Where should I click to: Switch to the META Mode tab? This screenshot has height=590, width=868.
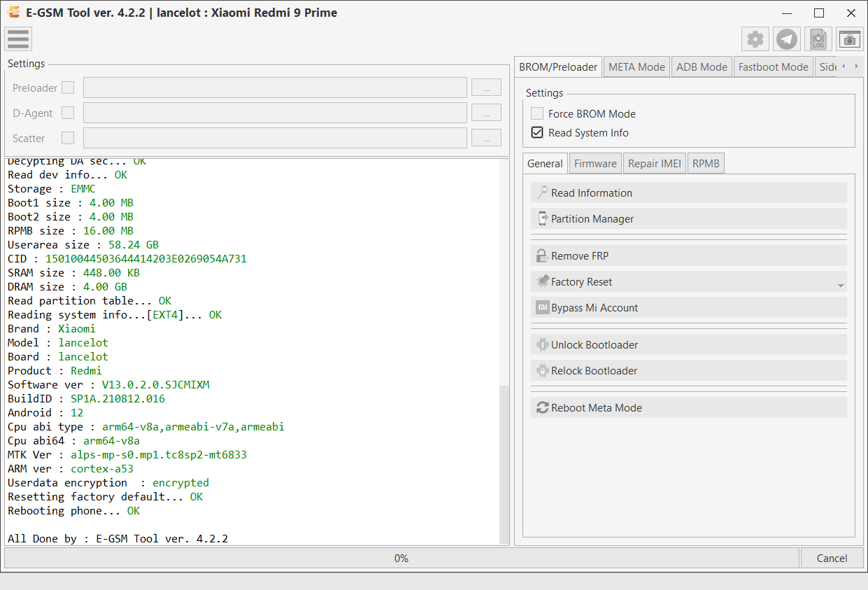click(x=636, y=67)
